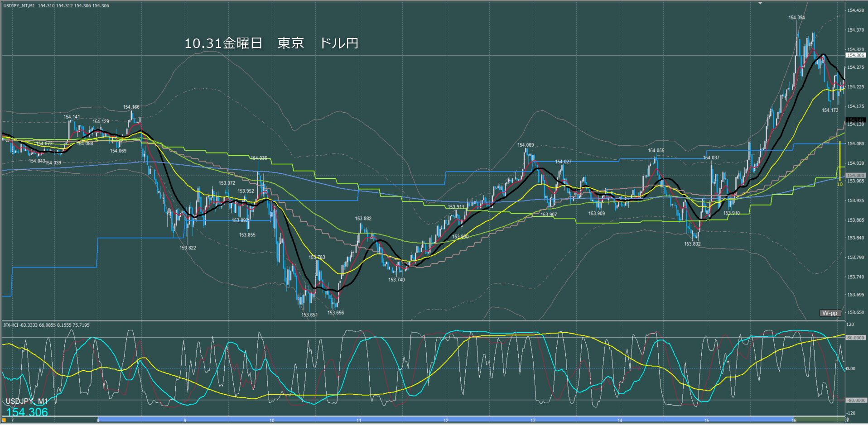The height and width of the screenshot is (425, 868).
Task: Click the 80.0000 RCI level tag
Action: [x=855, y=338]
